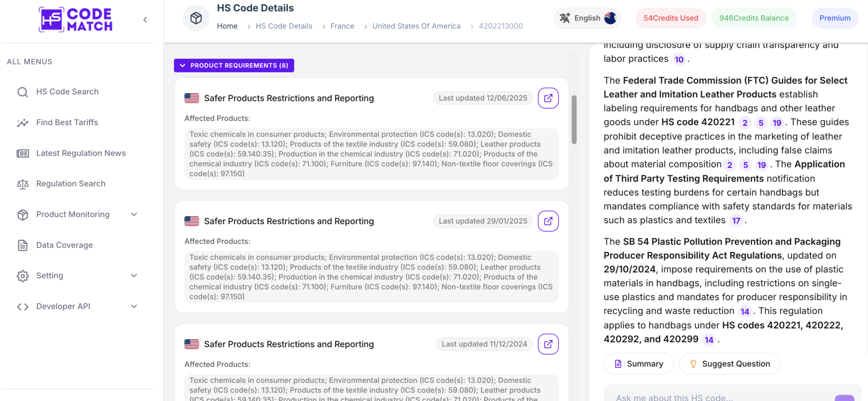This screenshot has height=401, width=868.
Task: Click the ALL MENUS sidebar heading
Action: click(30, 61)
